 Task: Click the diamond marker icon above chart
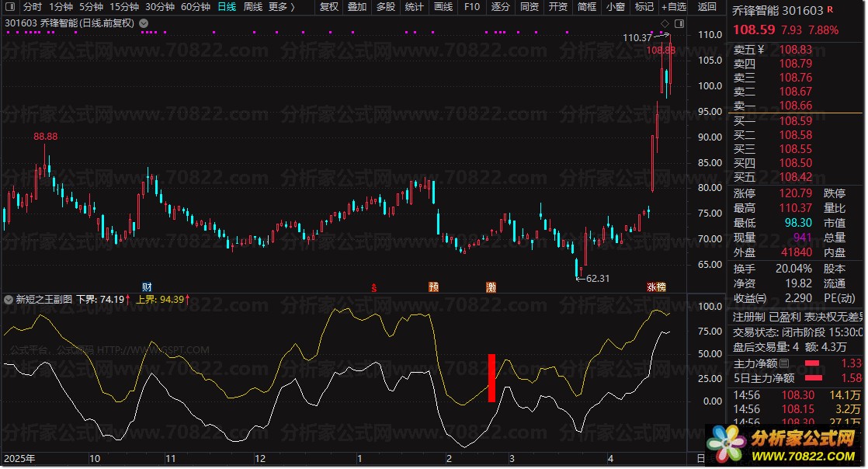point(665,23)
